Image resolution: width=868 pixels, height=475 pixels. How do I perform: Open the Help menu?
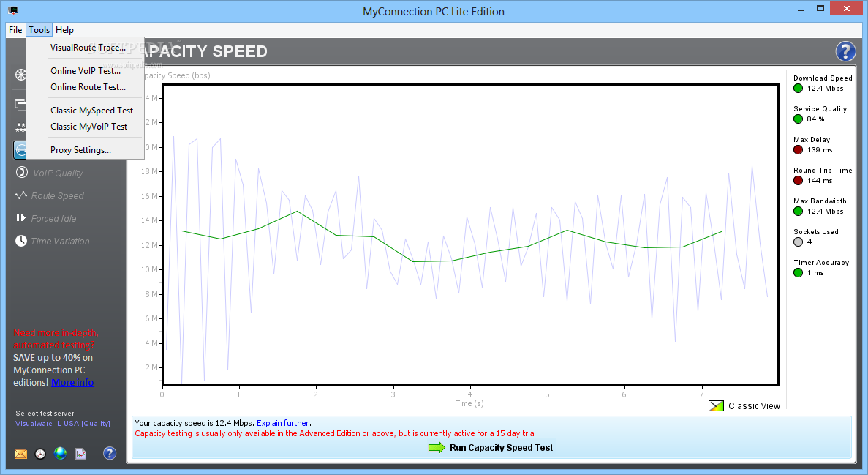pos(65,30)
